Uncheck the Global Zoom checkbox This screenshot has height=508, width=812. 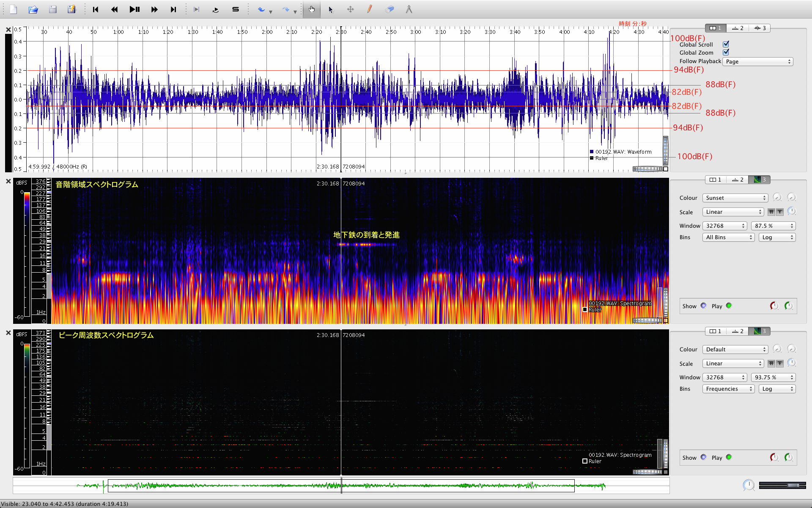pos(726,52)
